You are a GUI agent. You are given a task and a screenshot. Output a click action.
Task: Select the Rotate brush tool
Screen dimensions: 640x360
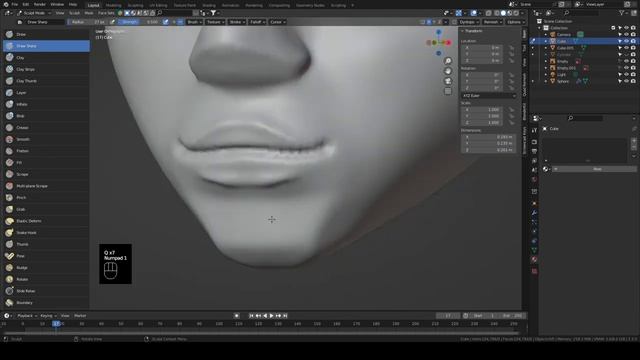pos(46,279)
